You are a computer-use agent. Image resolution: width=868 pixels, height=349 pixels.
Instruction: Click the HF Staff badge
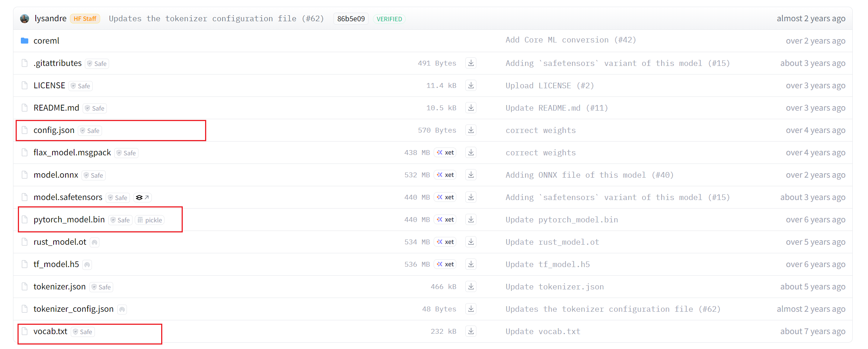(85, 18)
